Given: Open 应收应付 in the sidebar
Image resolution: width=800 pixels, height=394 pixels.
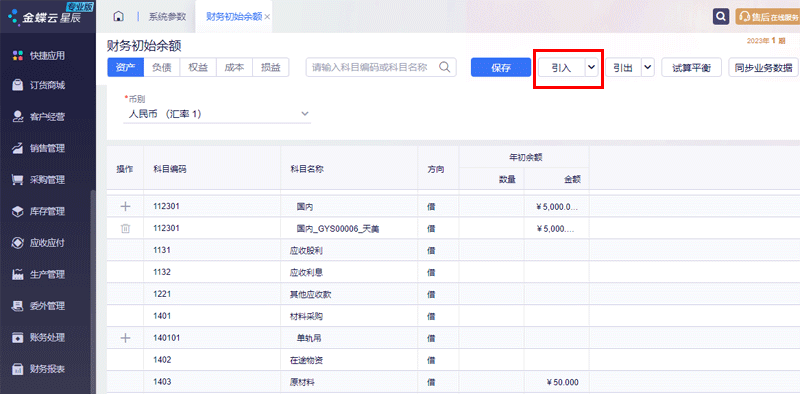Looking at the screenshot, I should 39,243.
